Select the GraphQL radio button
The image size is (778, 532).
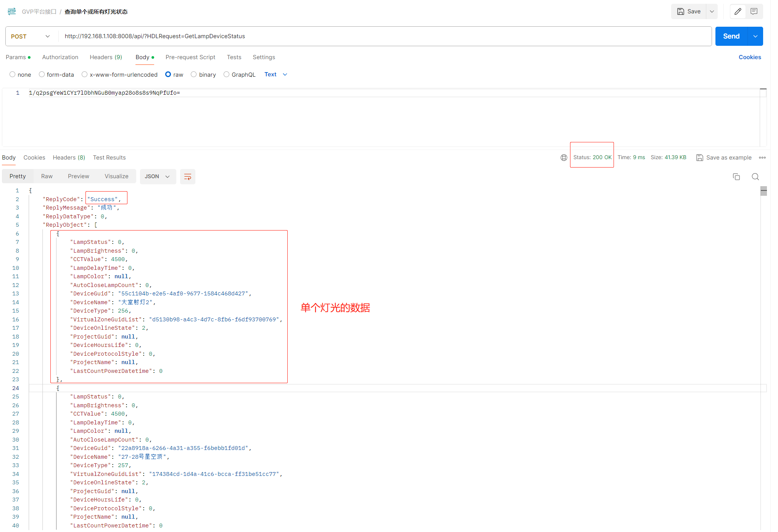(227, 74)
